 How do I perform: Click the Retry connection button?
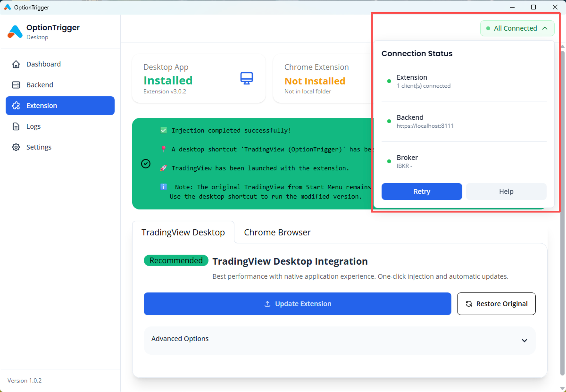pos(422,191)
